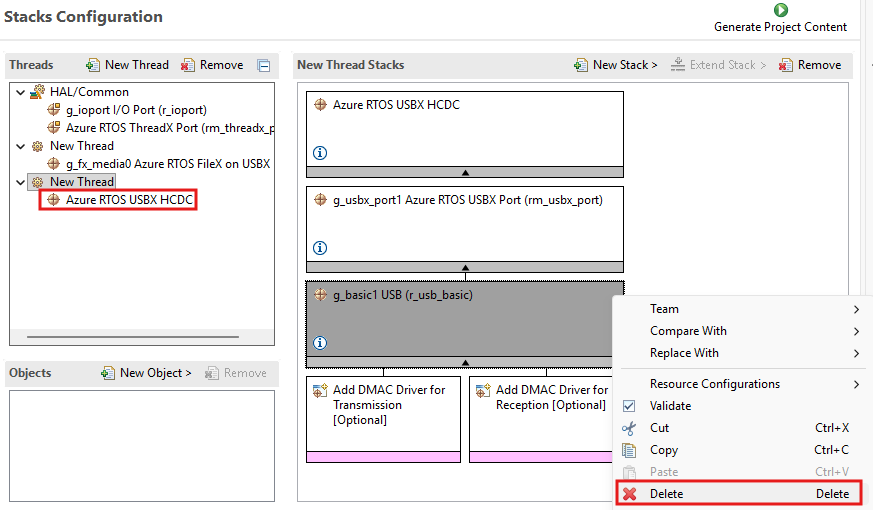Click the Generate Project Content label
This screenshot has width=873, height=510.
coord(780,27)
